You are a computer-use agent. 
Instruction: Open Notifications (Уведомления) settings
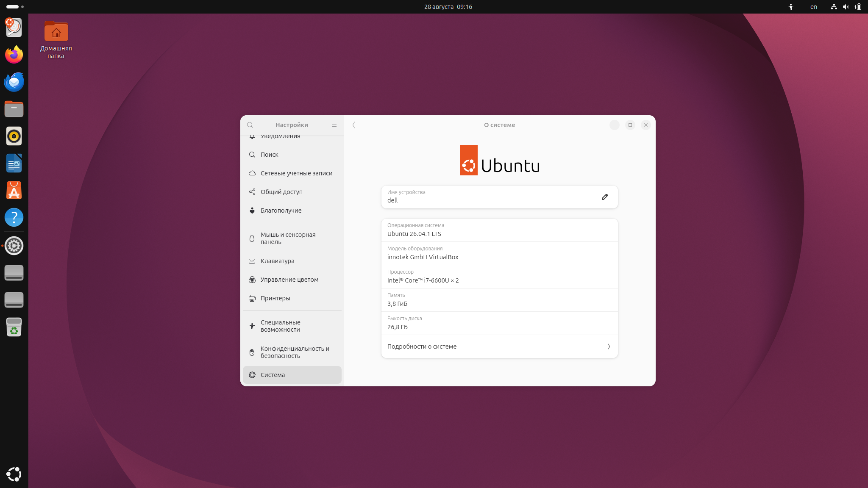click(x=292, y=136)
